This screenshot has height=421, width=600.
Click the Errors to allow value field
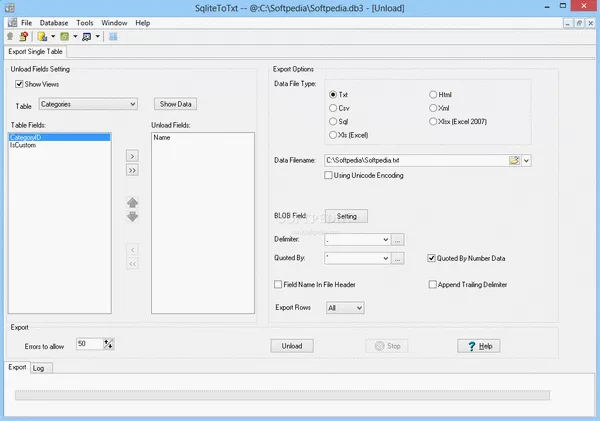[90, 344]
